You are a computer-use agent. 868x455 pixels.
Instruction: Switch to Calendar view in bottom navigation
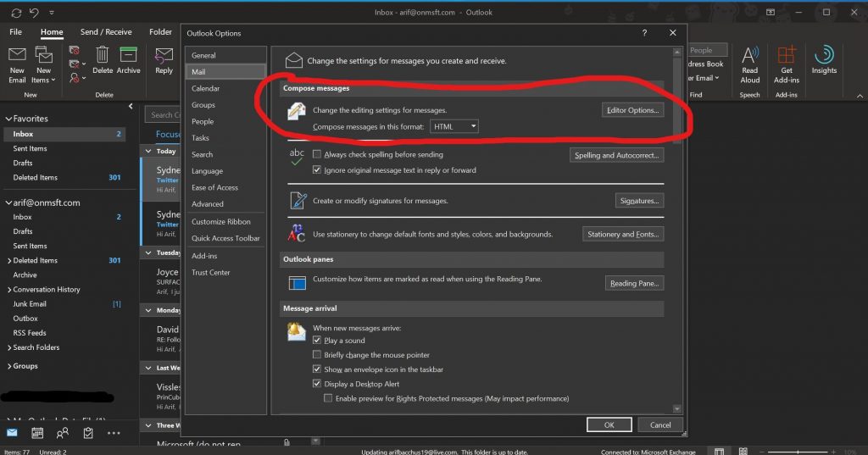37,433
